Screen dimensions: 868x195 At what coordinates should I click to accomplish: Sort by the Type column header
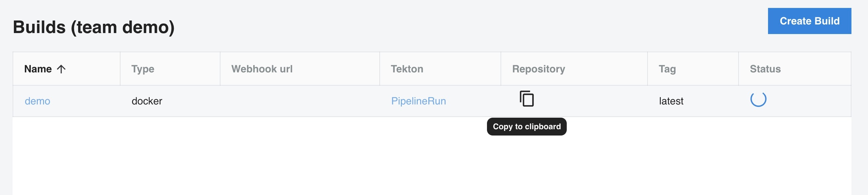coord(143,69)
